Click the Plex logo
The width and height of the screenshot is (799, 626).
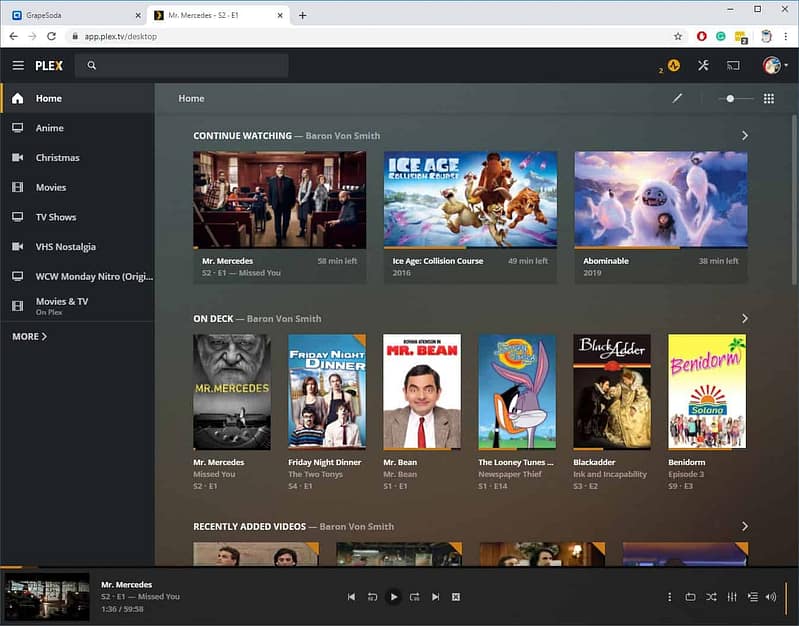(49, 66)
